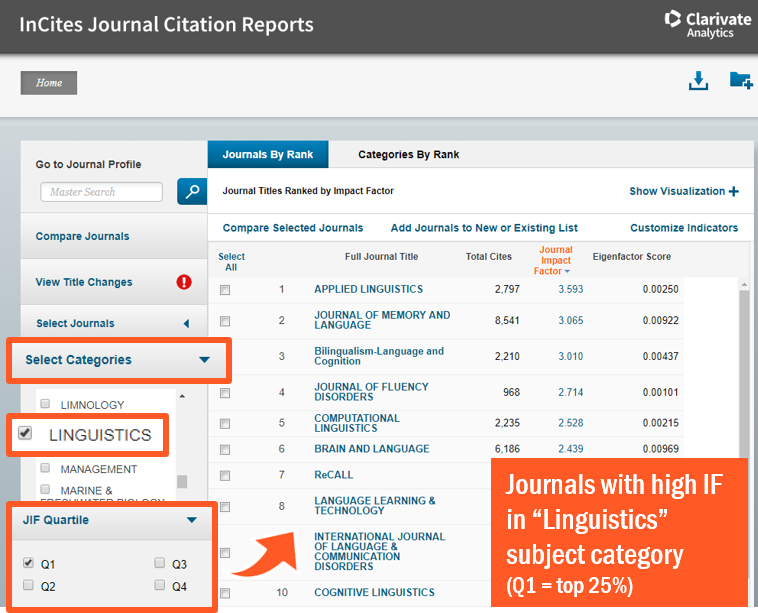Click the impact factor value 3.593

click(570, 290)
